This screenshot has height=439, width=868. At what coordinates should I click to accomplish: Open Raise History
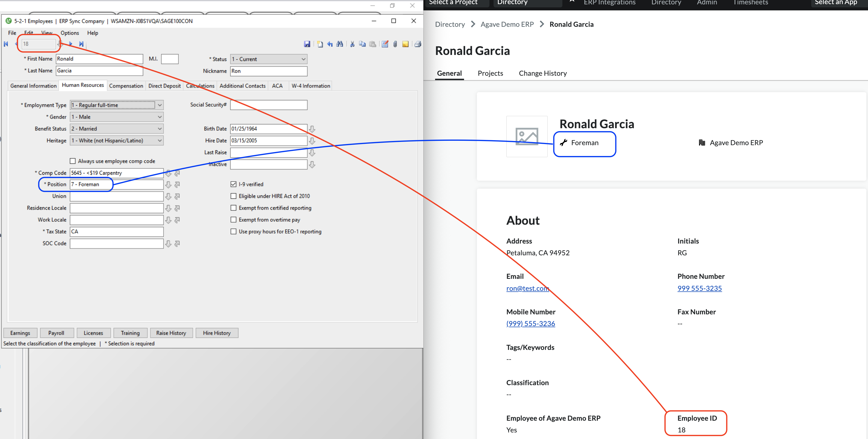(171, 333)
